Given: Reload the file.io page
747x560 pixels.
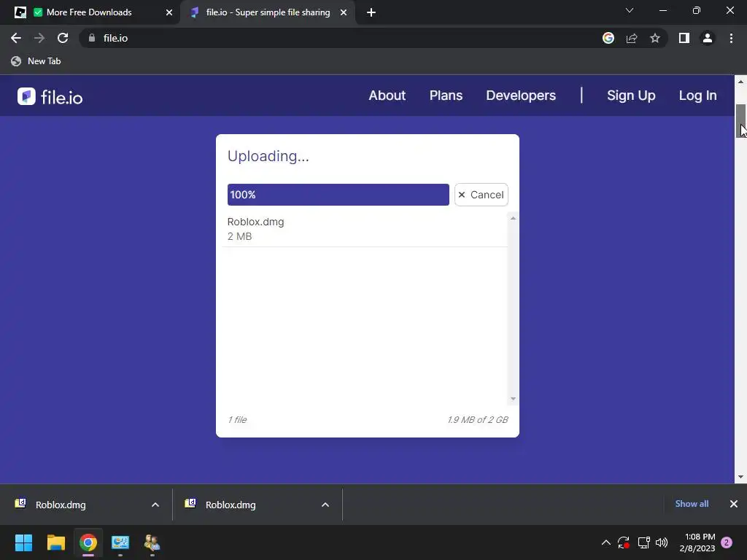Looking at the screenshot, I should tap(63, 38).
